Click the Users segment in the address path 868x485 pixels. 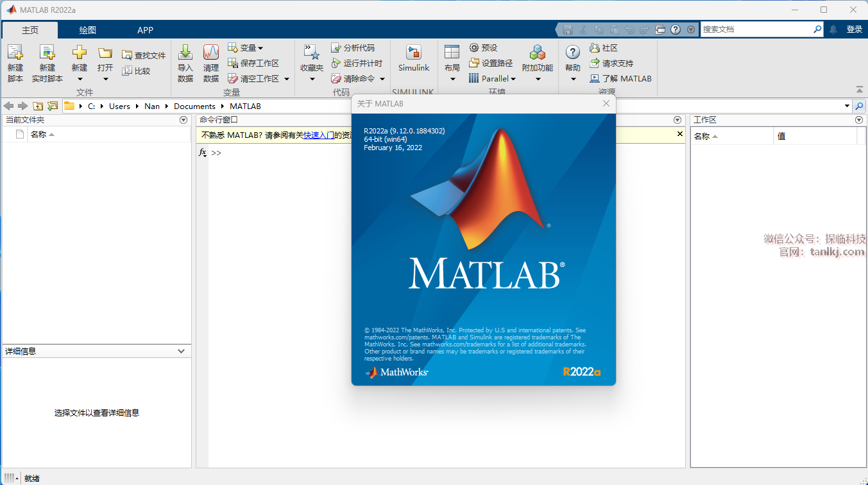click(119, 106)
